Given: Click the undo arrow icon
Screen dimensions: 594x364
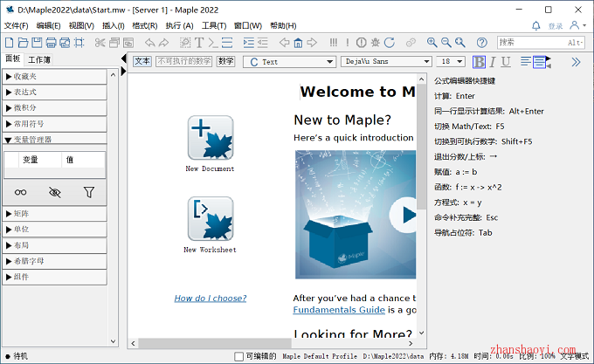Looking at the screenshot, I should point(149,43).
